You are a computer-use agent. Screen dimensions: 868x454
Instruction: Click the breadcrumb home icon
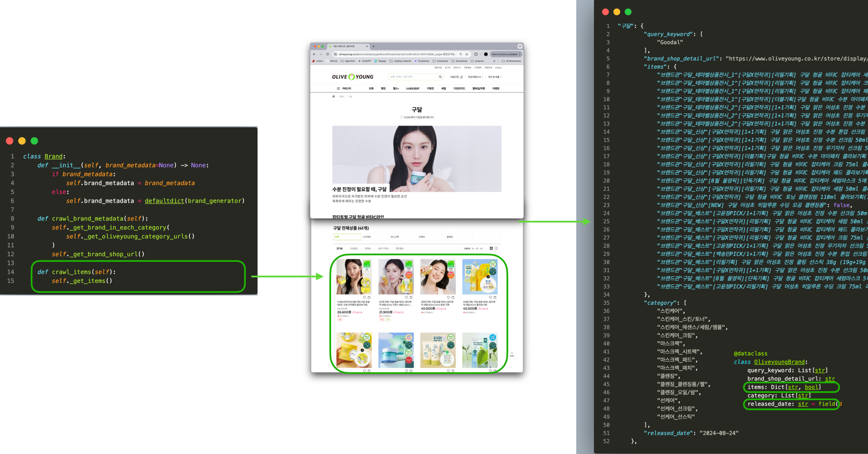pos(334,97)
